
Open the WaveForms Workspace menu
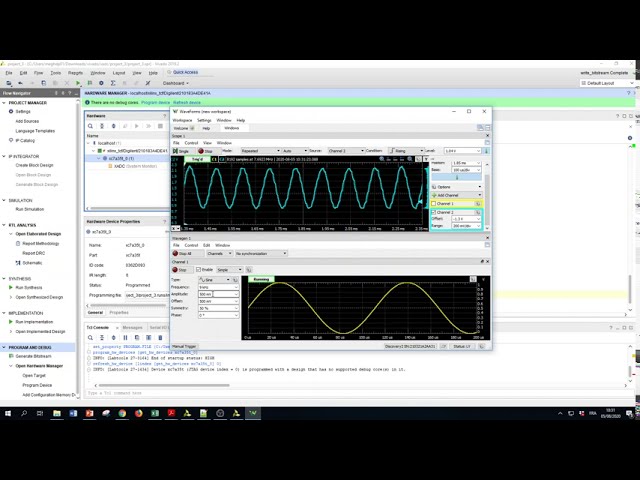[182, 120]
